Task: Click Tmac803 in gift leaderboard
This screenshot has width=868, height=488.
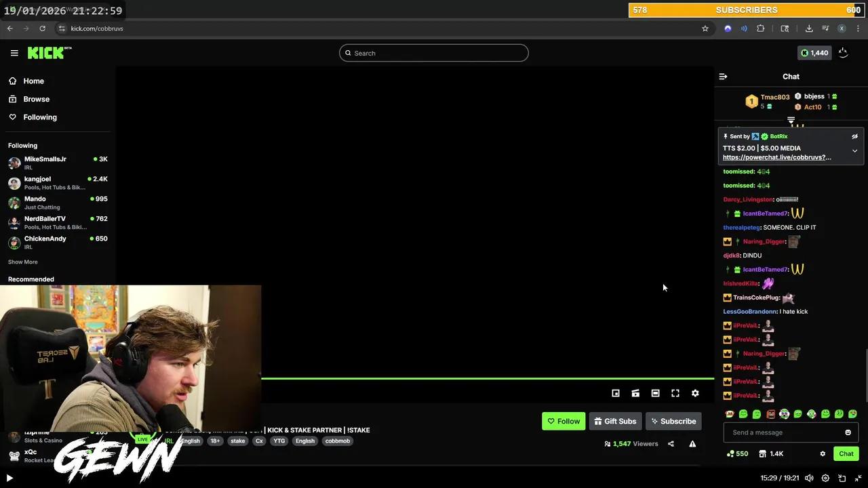Action: (x=774, y=97)
